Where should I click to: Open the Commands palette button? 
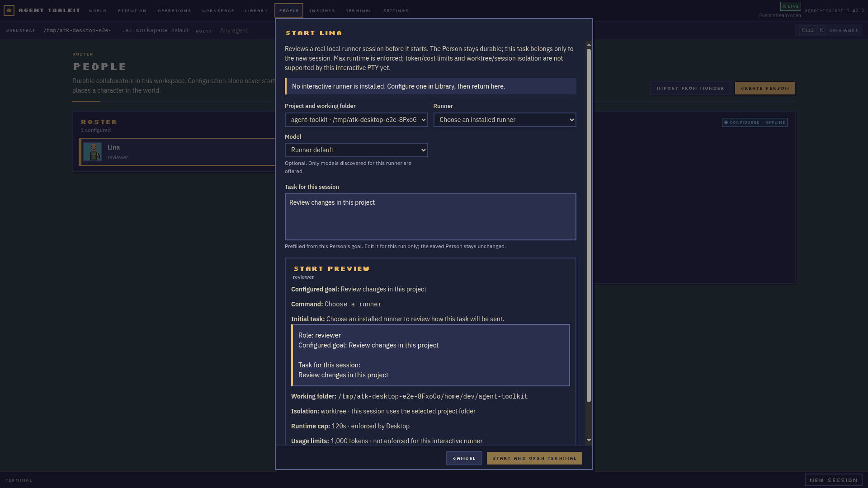point(829,30)
